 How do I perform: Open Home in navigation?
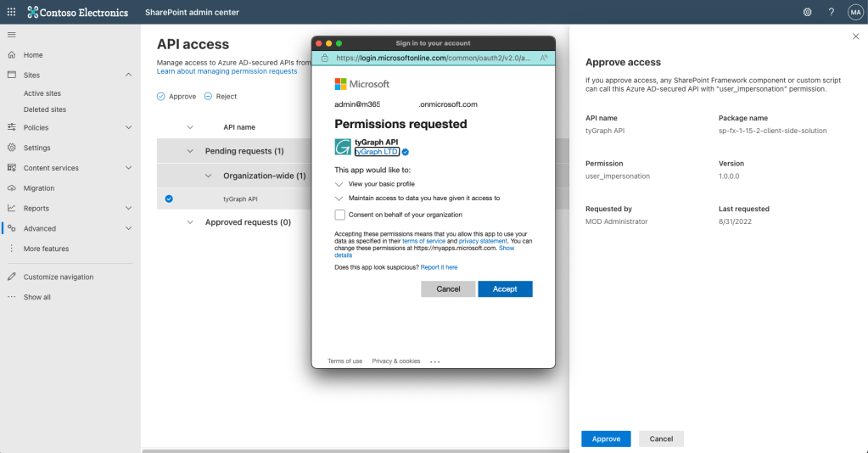click(33, 55)
